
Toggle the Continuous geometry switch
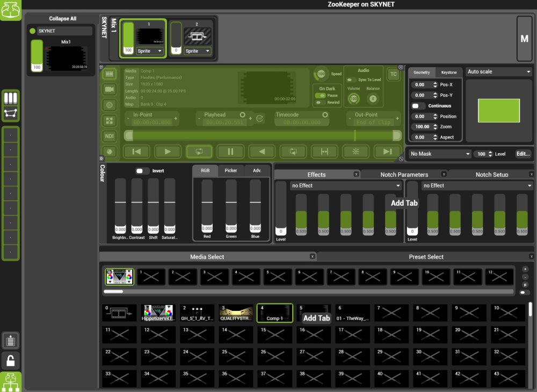(418, 106)
